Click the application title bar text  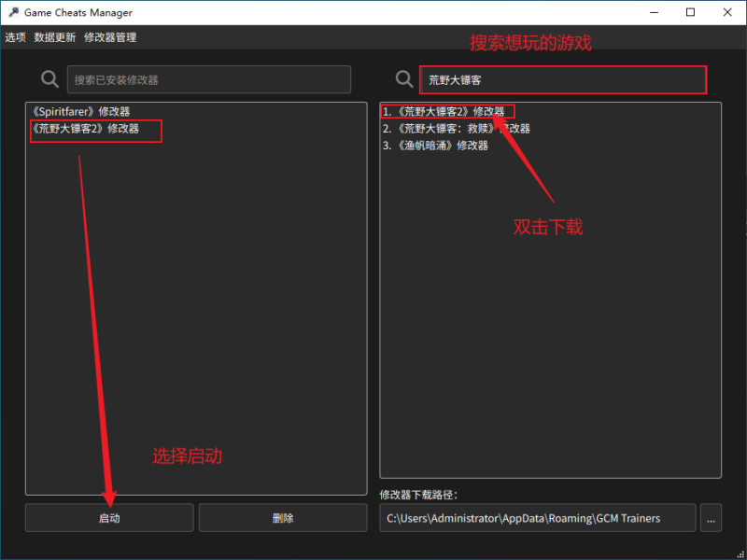[79, 12]
